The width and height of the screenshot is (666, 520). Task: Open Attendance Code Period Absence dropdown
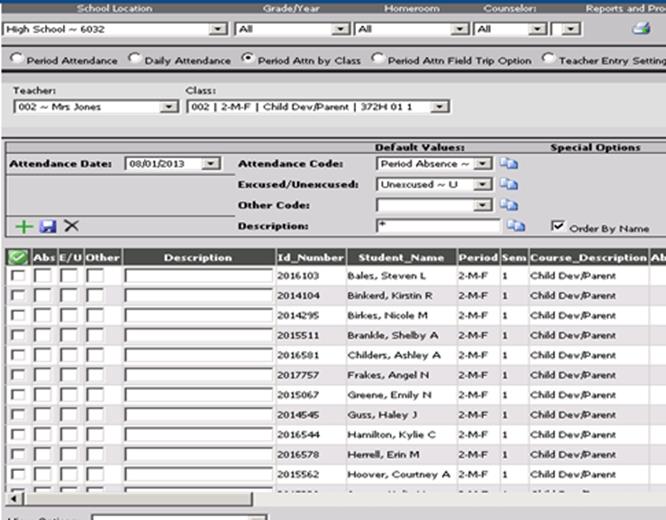coord(483,164)
